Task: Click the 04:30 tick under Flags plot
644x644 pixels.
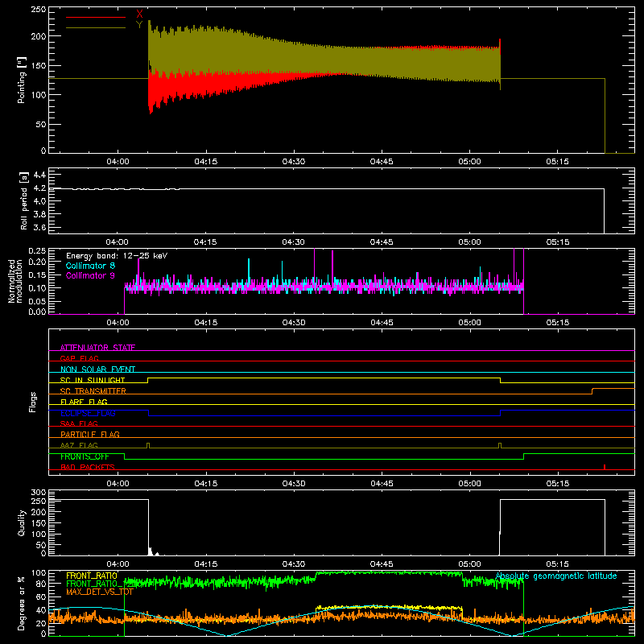Action: click(x=294, y=484)
